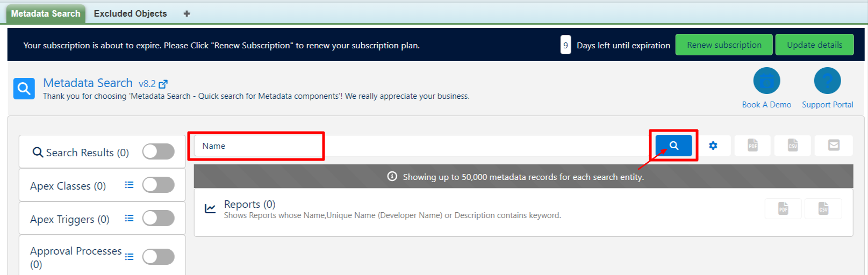Open the external link icon beside v8.2
The width and height of the screenshot is (868, 275).
(x=163, y=84)
